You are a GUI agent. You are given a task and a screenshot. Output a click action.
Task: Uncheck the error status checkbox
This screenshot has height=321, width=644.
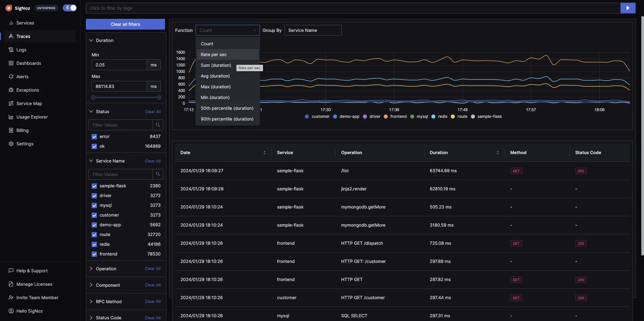[94, 137]
